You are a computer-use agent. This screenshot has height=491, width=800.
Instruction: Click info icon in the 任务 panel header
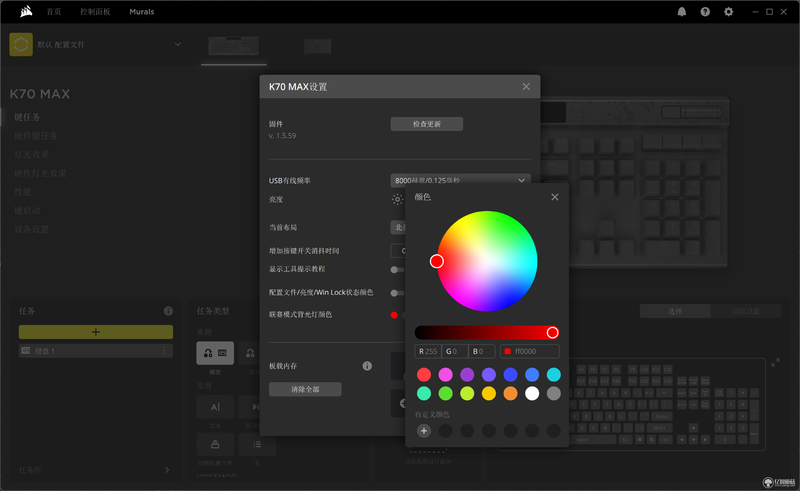click(168, 311)
